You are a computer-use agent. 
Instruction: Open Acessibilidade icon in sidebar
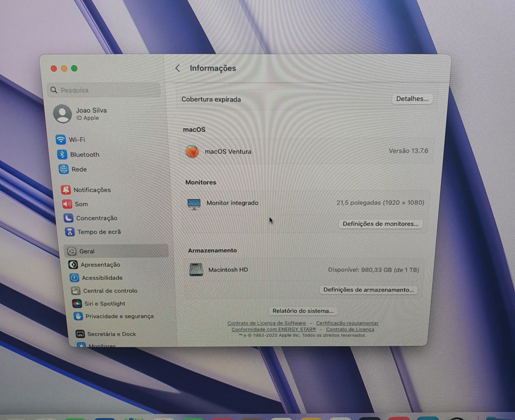click(x=74, y=278)
